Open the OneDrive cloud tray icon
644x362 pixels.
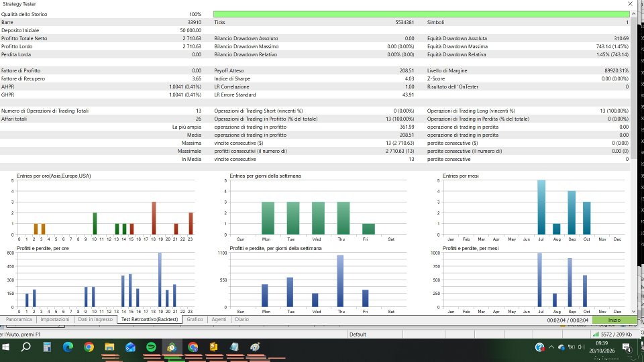point(561,347)
